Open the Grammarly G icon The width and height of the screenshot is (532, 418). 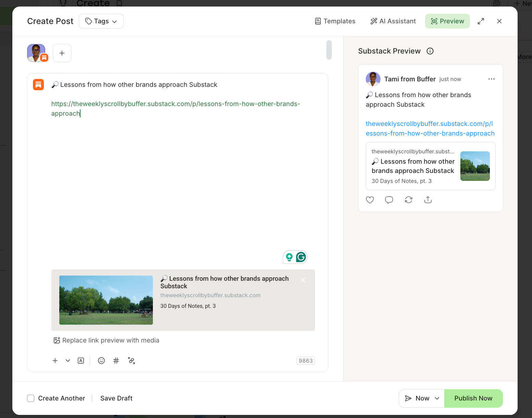click(x=301, y=257)
